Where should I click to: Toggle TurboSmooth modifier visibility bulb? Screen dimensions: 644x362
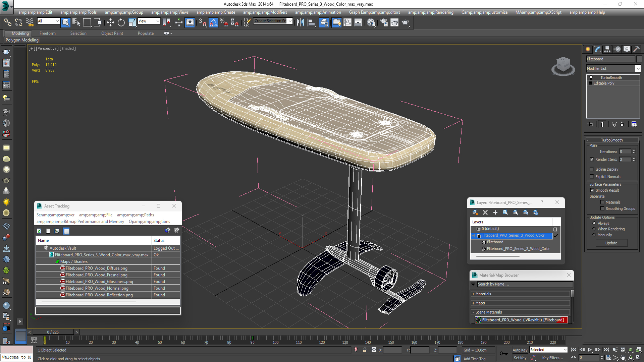coord(591,77)
